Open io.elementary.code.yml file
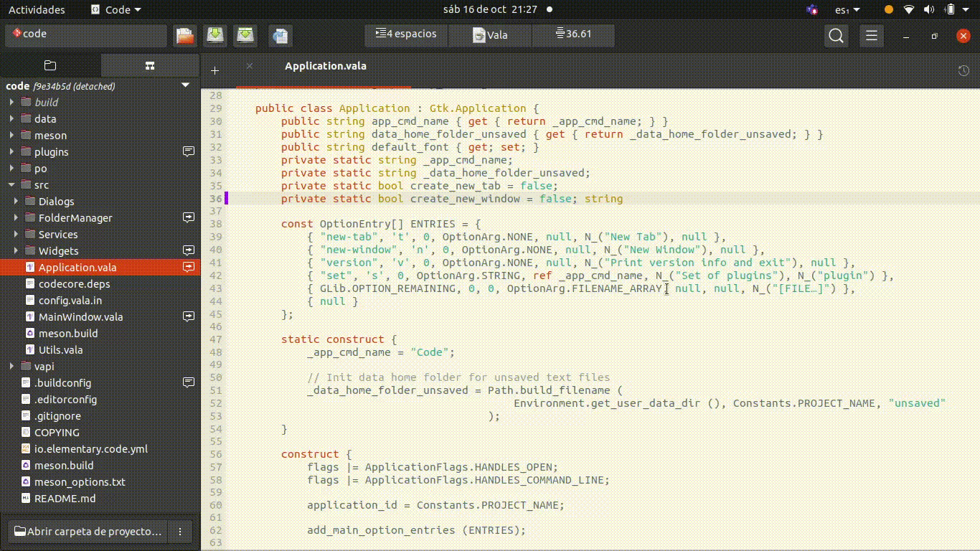The height and width of the screenshot is (551, 980). 100,448
